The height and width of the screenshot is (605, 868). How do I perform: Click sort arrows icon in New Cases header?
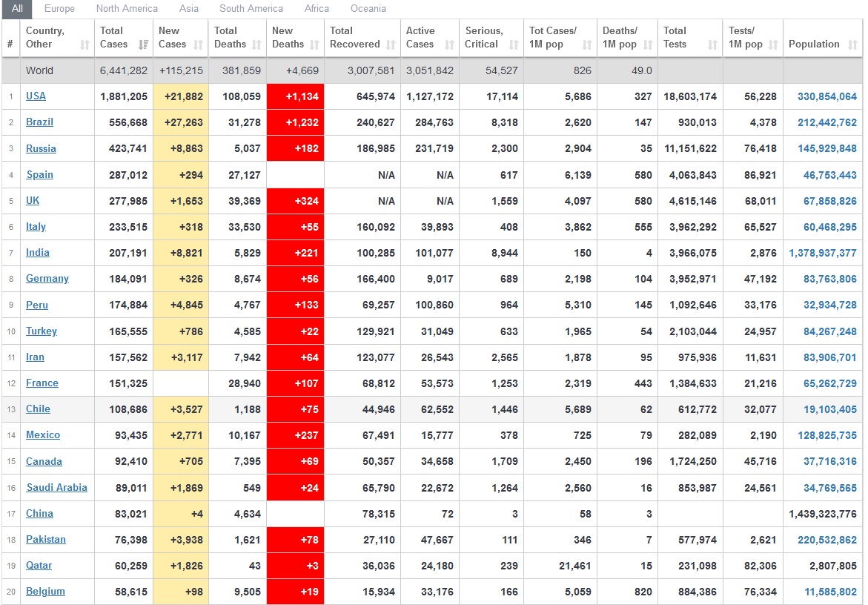pos(198,45)
